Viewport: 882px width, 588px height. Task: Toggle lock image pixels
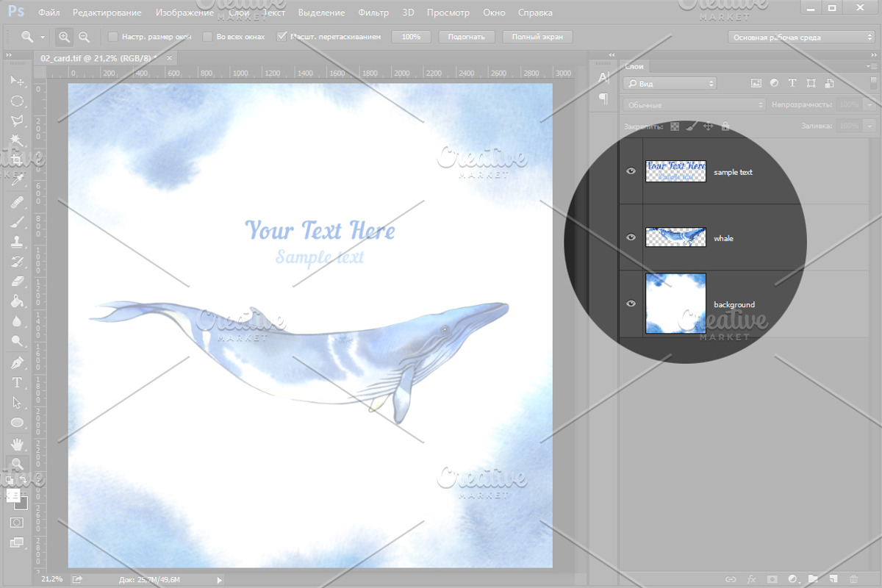tap(692, 126)
